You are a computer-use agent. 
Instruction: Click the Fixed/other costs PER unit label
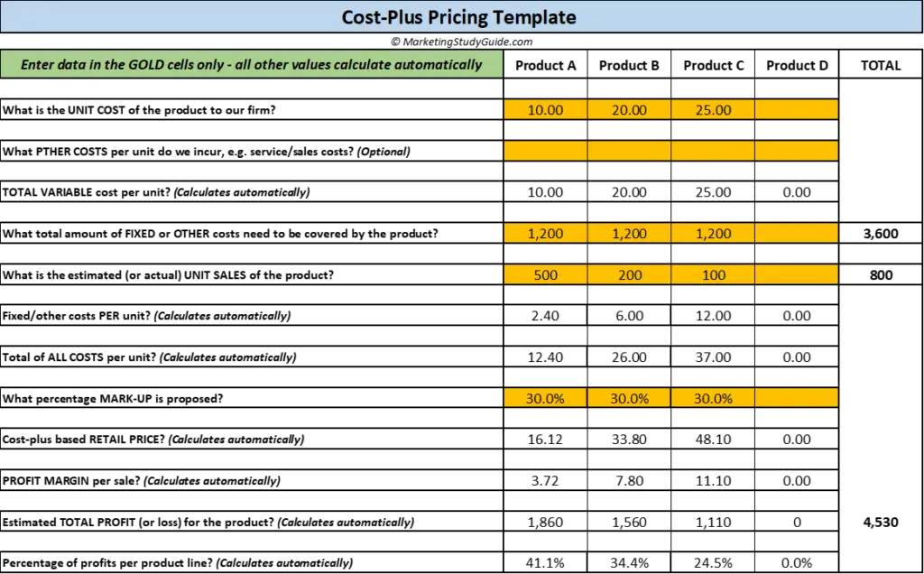click(x=147, y=316)
